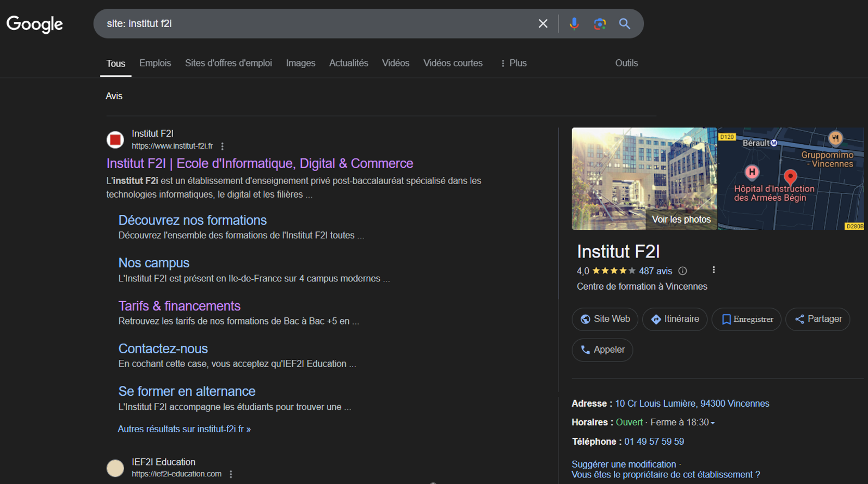Open Google Lens image search icon
The width and height of the screenshot is (868, 484).
coord(599,23)
